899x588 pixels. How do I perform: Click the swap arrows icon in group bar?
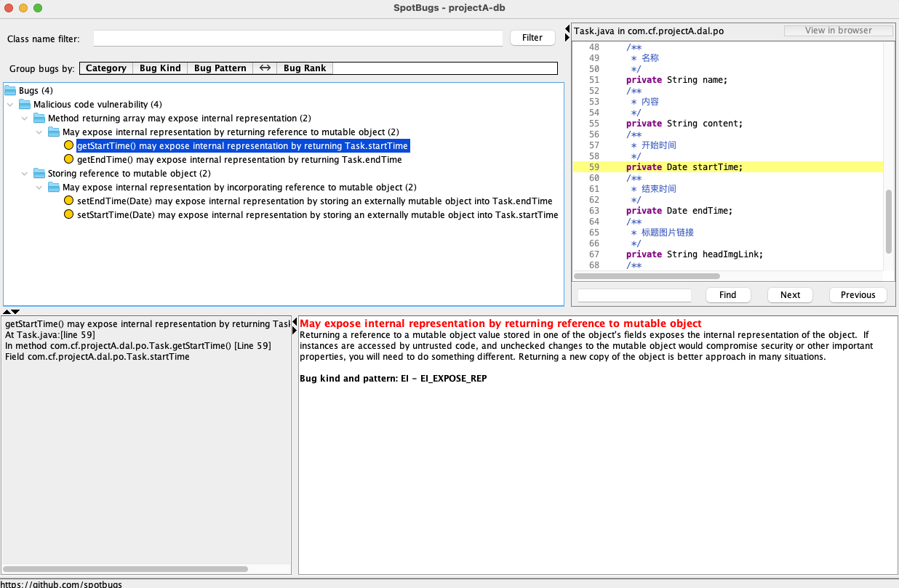(x=265, y=68)
